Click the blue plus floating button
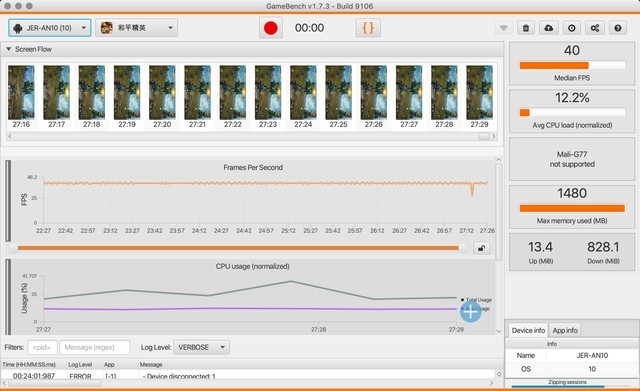 471,312
